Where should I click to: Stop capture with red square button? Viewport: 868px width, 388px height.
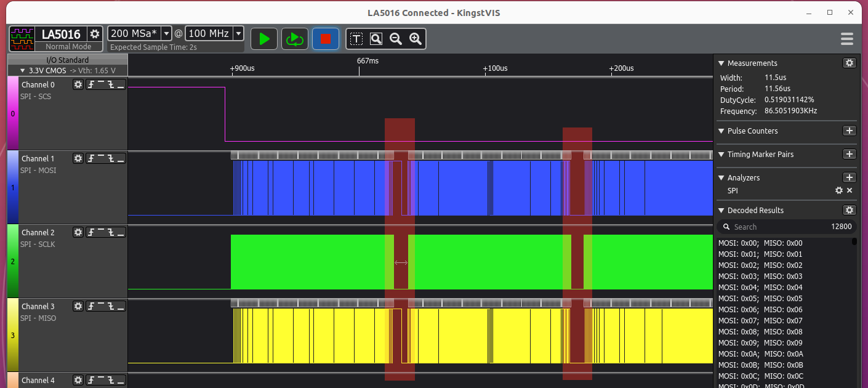click(326, 39)
